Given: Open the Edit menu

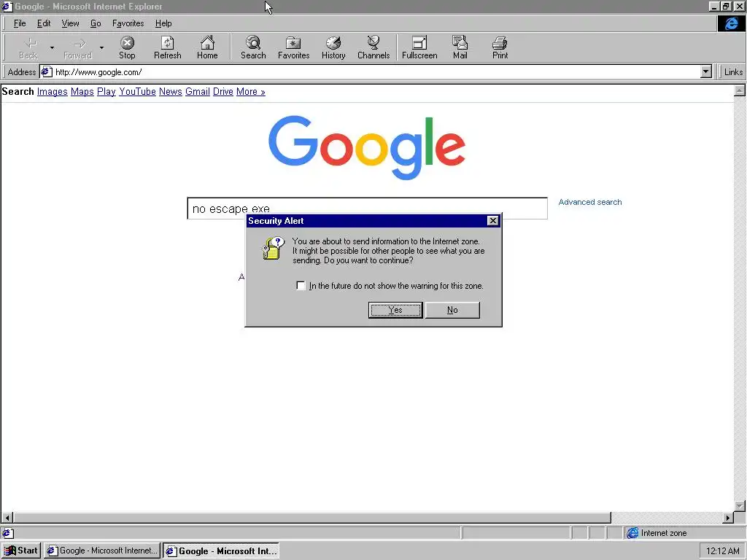Looking at the screenshot, I should pyautogui.click(x=44, y=23).
